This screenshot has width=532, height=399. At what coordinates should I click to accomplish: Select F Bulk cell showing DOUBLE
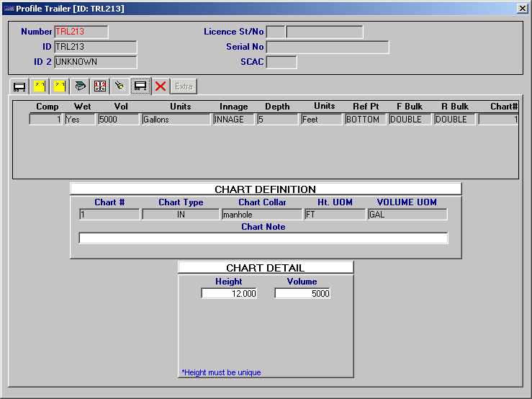[410, 119]
